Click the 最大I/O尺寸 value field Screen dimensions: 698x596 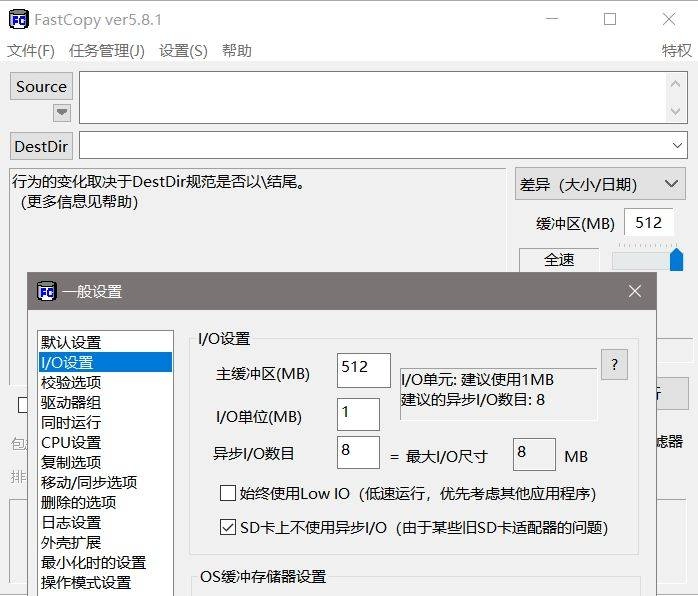[534, 454]
